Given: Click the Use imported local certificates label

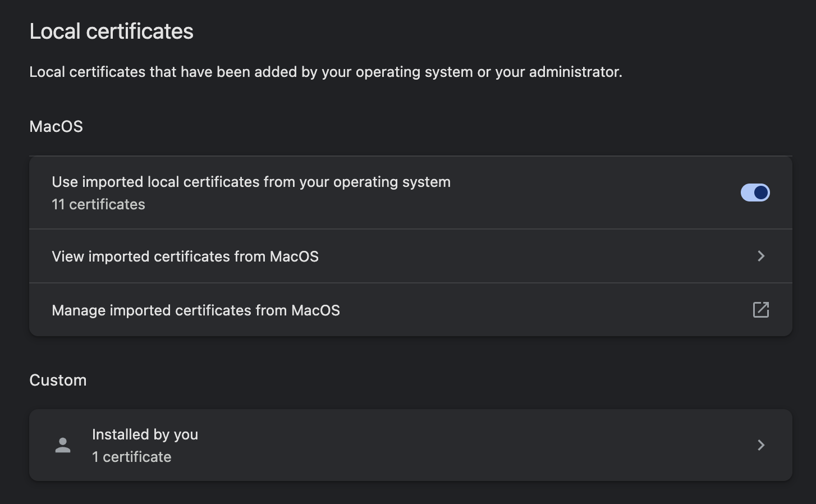Looking at the screenshot, I should (251, 182).
